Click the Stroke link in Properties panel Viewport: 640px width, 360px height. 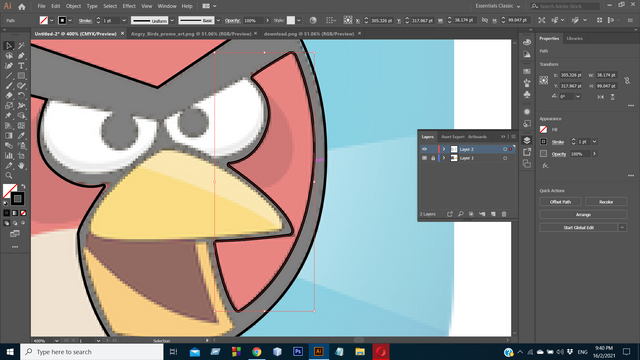[x=558, y=142]
